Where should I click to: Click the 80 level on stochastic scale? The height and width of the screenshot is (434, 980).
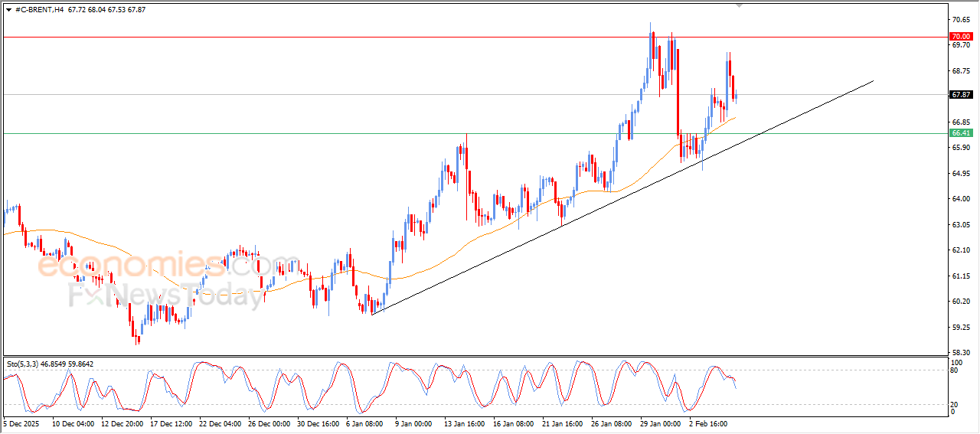coord(954,370)
